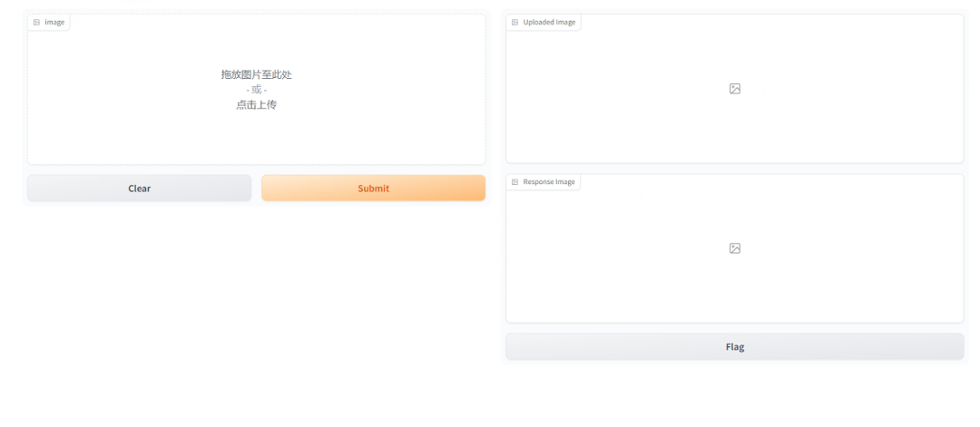Click the 'Uploaded Image' label text

tap(549, 23)
